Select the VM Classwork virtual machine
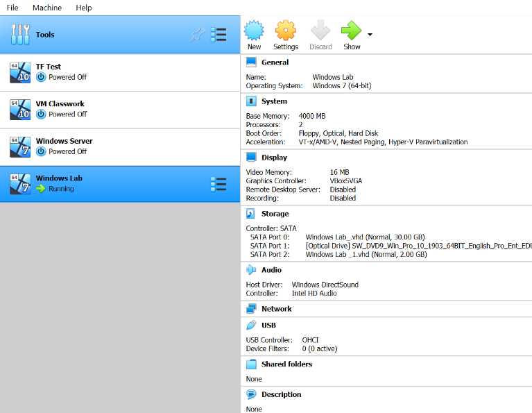This screenshot has height=413, width=532. click(x=120, y=110)
